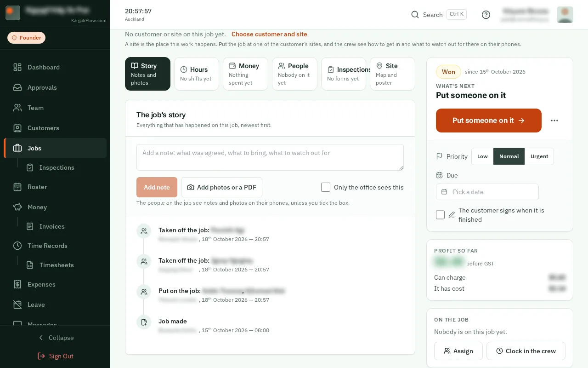The height and width of the screenshot is (368, 588).
Task: Set priority to Urgent
Action: click(x=539, y=156)
